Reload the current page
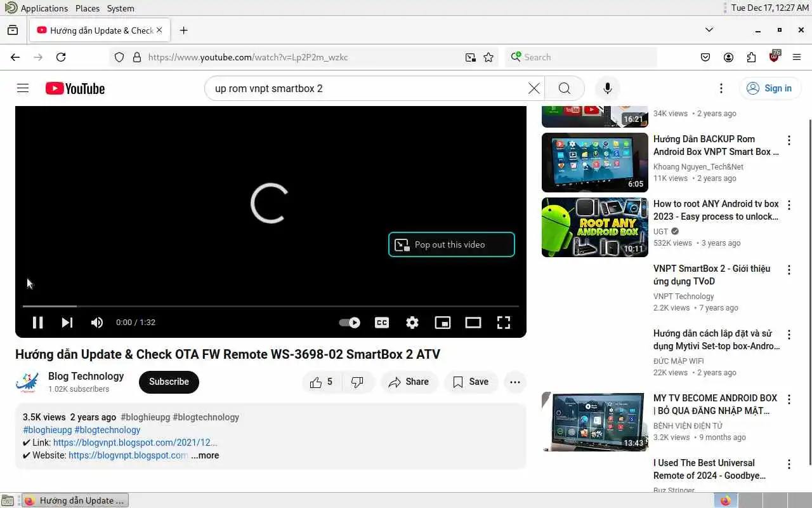 click(61, 57)
